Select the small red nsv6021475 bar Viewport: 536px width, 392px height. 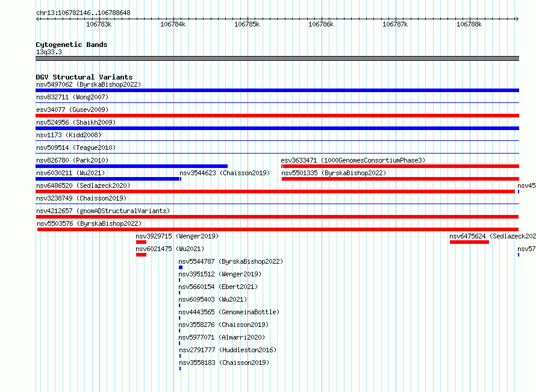(x=141, y=255)
